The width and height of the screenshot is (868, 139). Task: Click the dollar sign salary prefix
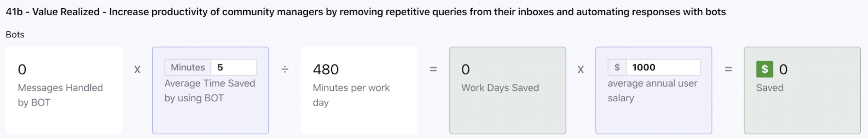(x=617, y=67)
